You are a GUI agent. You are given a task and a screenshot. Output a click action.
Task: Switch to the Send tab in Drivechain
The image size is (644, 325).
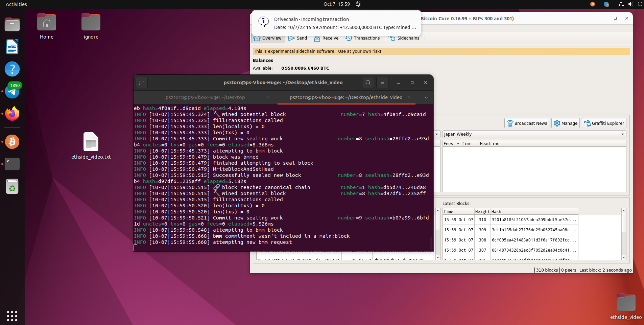[297, 38]
